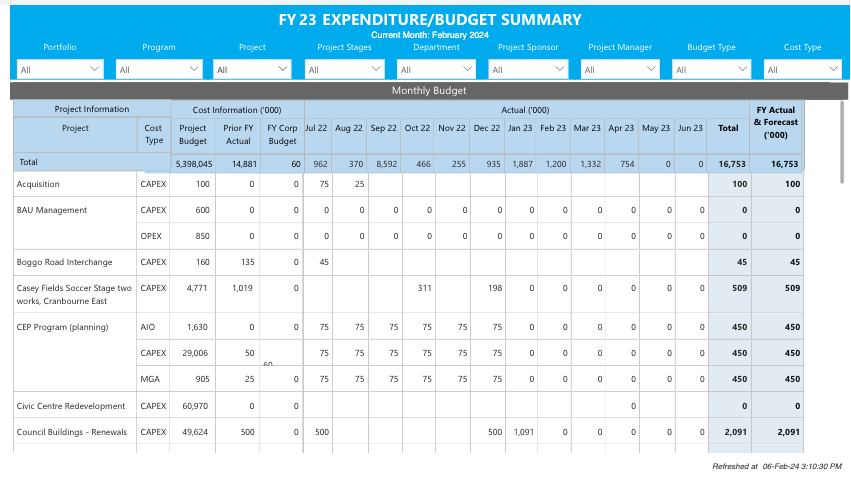This screenshot has height=477, width=851.
Task: Click the Monthly Budget section header
Action: [429, 91]
